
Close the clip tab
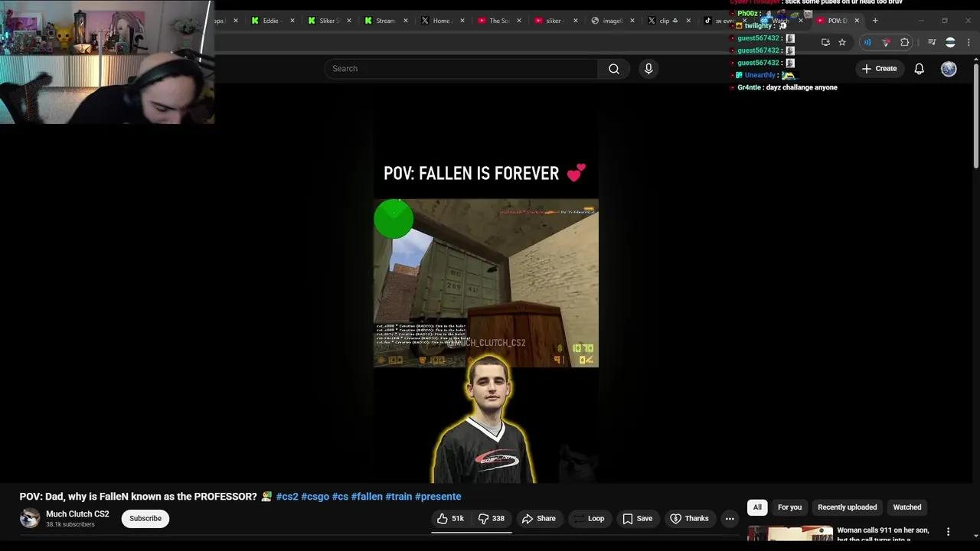click(x=688, y=21)
